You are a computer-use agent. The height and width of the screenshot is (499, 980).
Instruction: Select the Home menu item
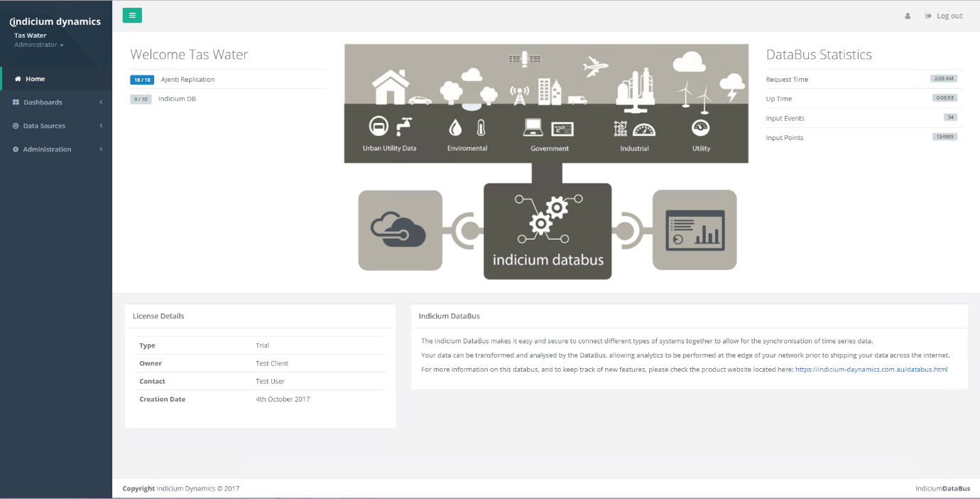[x=56, y=79]
